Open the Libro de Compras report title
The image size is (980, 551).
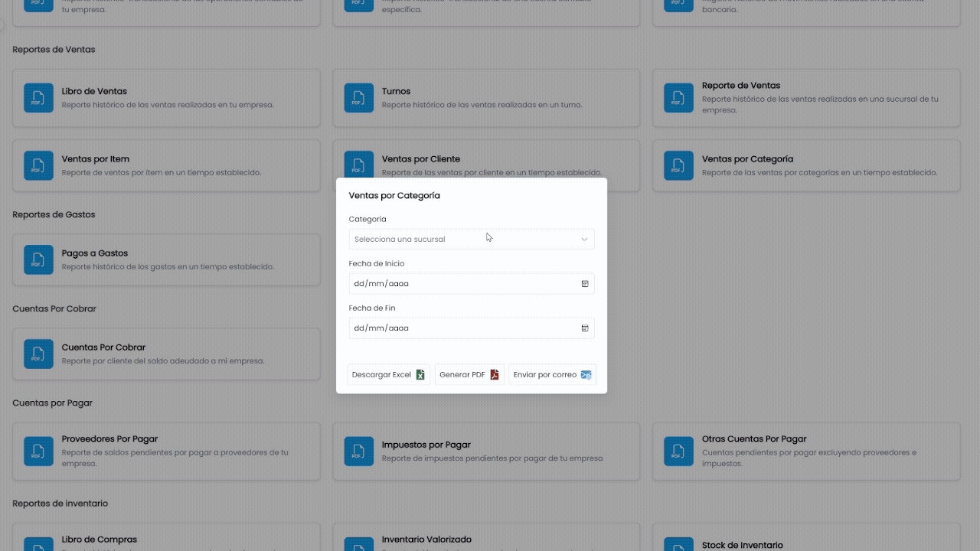(100, 540)
